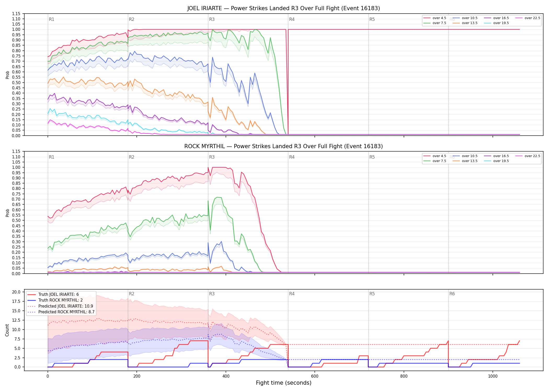Select 'over 13.5' label in Rock Myrthil legend
This screenshot has height=392, width=549.
[x=470, y=161]
